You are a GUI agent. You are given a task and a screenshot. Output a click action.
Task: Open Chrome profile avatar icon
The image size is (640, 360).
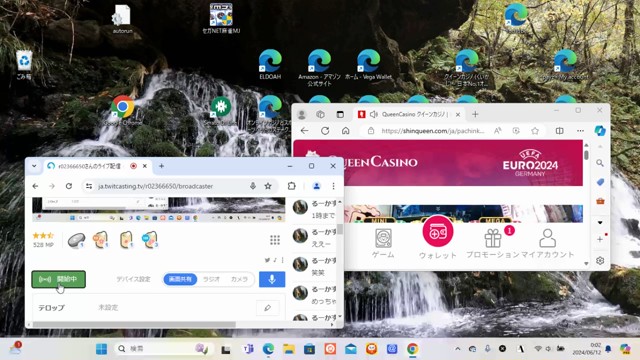(x=316, y=186)
